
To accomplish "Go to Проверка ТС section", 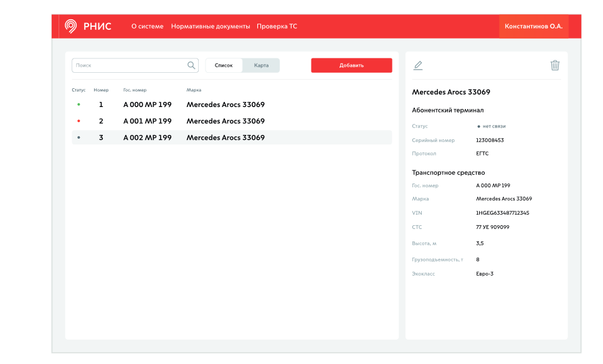I will [x=277, y=27].
